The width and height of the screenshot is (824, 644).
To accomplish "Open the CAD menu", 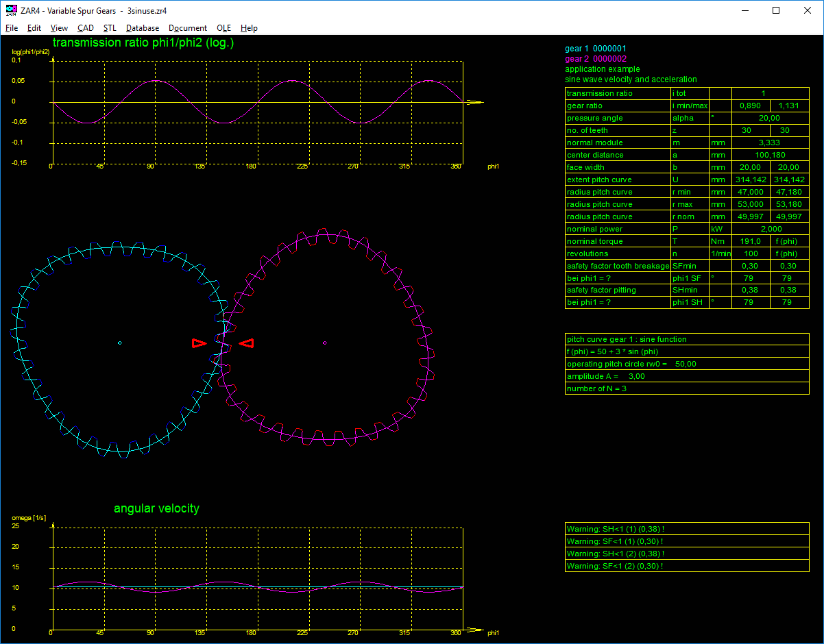I will point(86,28).
